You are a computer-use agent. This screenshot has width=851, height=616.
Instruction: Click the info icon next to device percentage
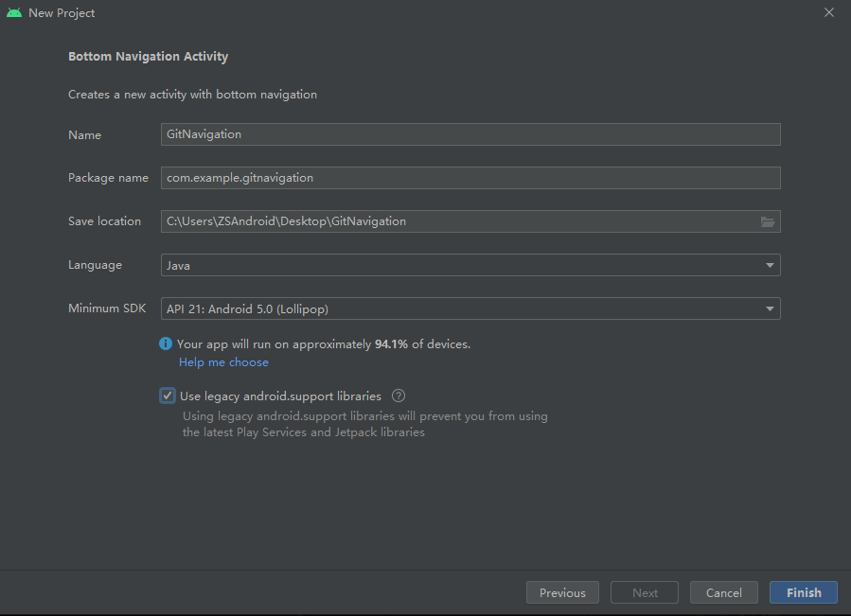[x=167, y=343]
